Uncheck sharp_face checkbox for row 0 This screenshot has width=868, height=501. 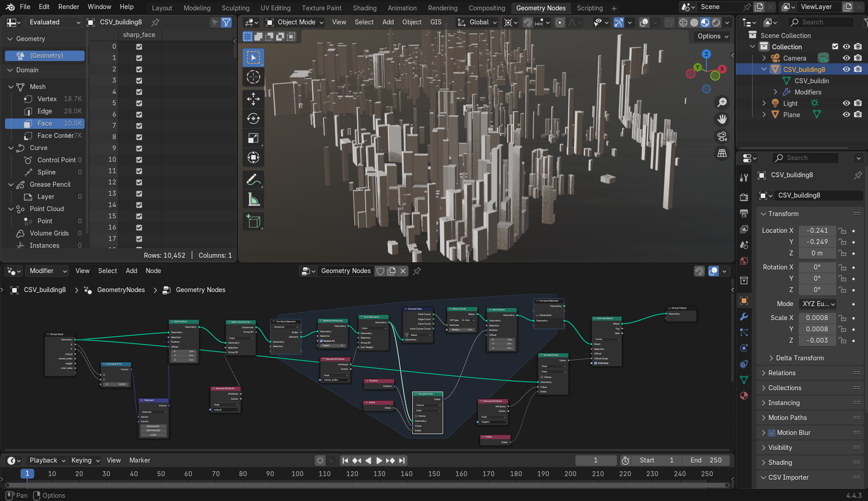pos(139,47)
